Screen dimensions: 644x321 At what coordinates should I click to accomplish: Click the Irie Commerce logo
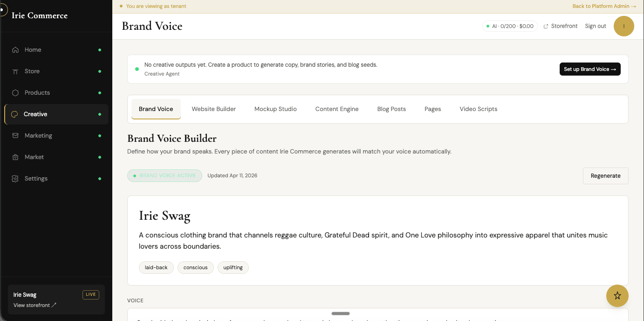(x=40, y=15)
